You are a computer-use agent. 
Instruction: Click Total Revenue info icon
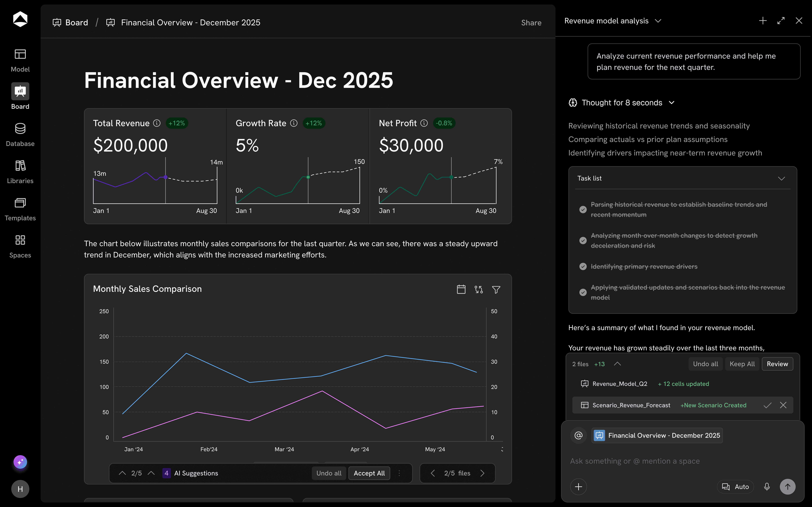tap(157, 123)
